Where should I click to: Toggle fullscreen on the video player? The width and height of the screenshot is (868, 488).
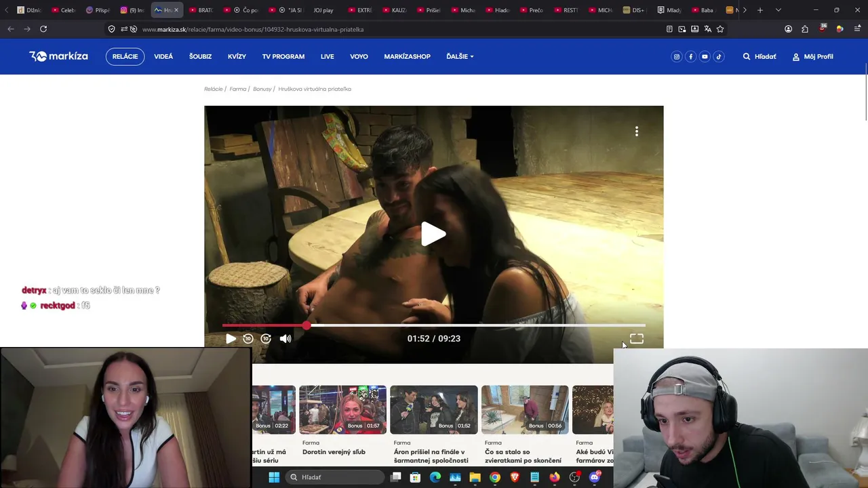click(x=636, y=338)
